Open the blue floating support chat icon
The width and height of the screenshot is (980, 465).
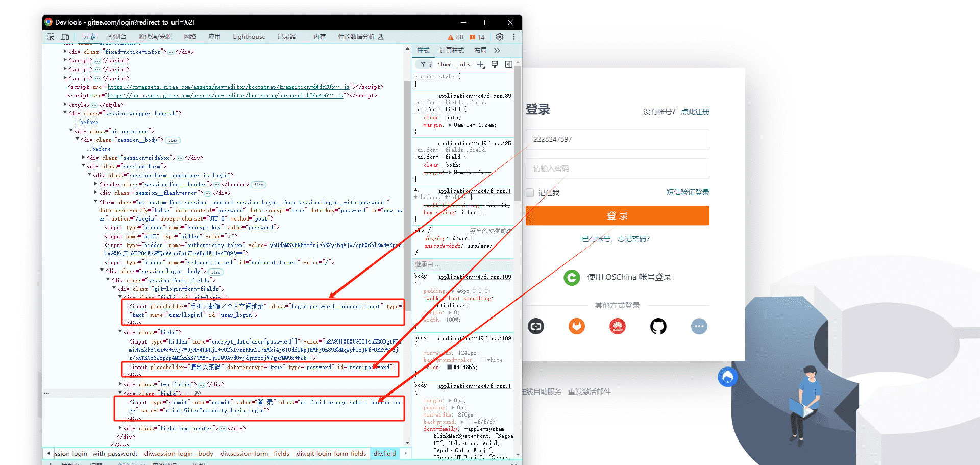[728, 377]
